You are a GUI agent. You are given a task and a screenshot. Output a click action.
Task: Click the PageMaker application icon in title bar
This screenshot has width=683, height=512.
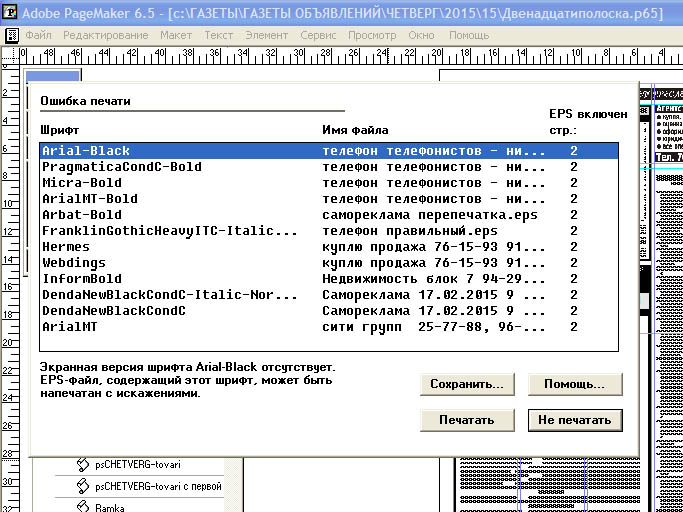(x=9, y=12)
